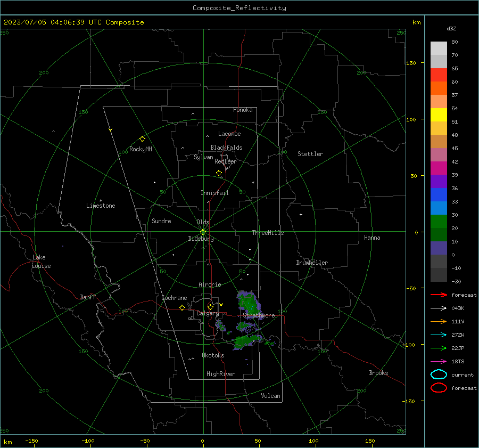Select the green 20 dBZ color swatch
The width and height of the screenshot is (479, 448).
[439, 221]
